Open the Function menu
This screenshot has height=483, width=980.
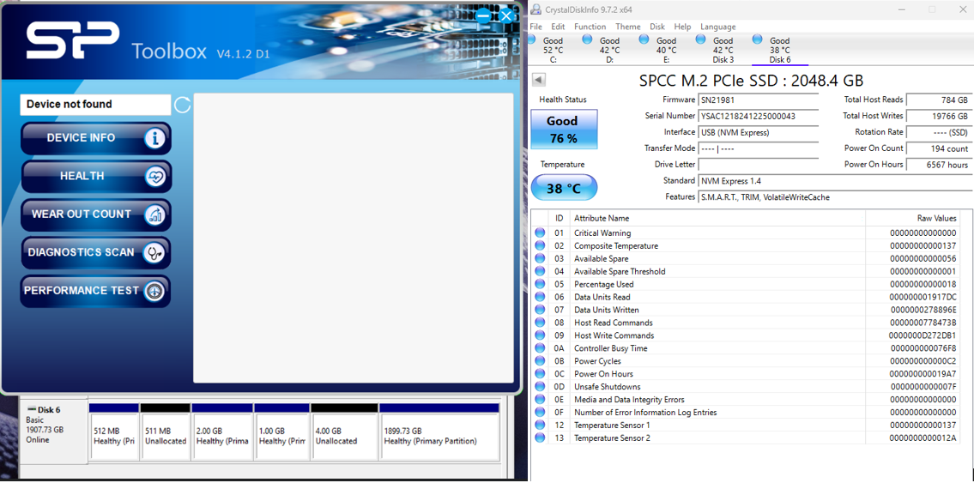point(590,27)
